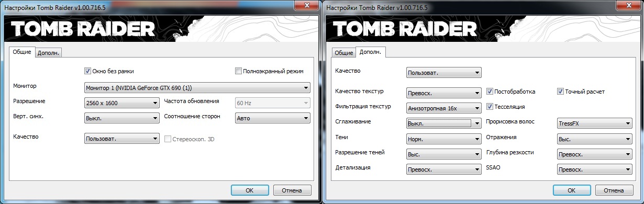
Task: Open the Тени shadows dropdown
Action: 443,139
